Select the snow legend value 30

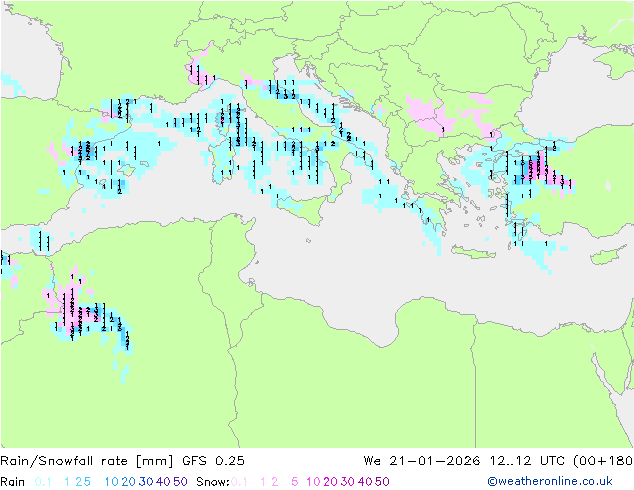pos(348,482)
